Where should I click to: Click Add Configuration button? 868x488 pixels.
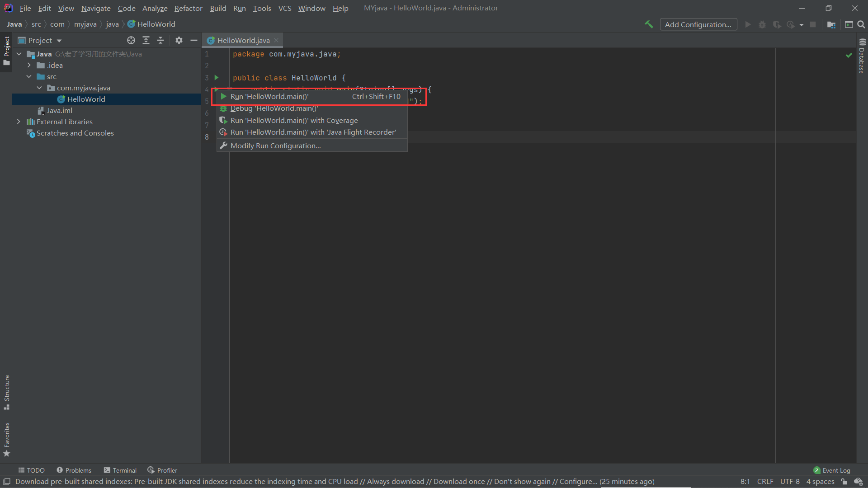(x=698, y=24)
